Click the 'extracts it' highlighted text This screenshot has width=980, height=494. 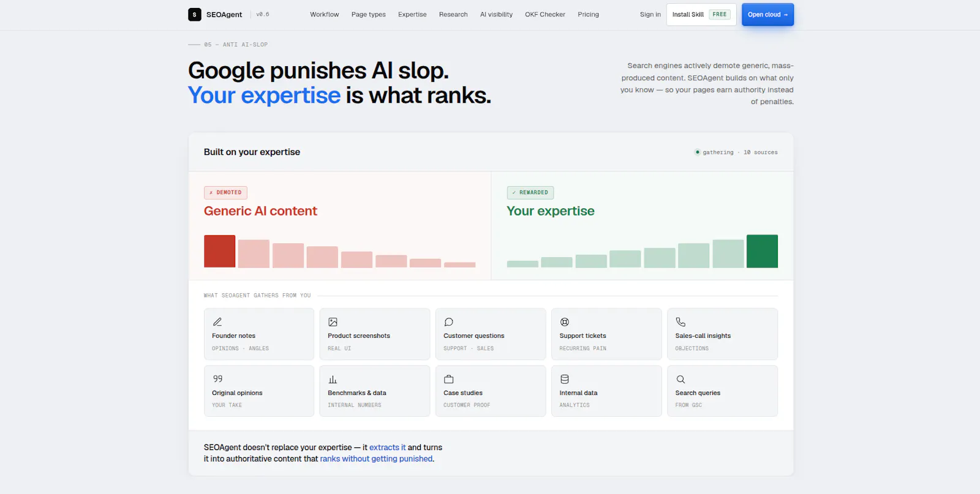coord(388,447)
